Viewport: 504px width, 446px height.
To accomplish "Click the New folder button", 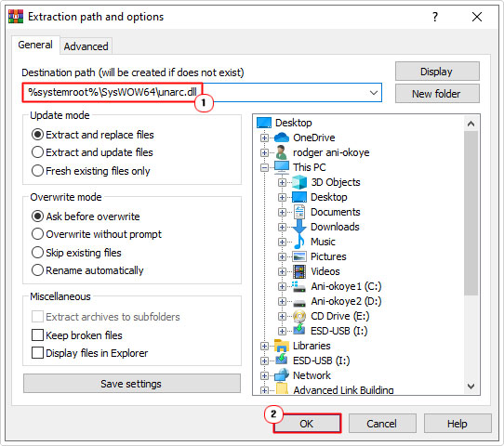I will [x=437, y=94].
